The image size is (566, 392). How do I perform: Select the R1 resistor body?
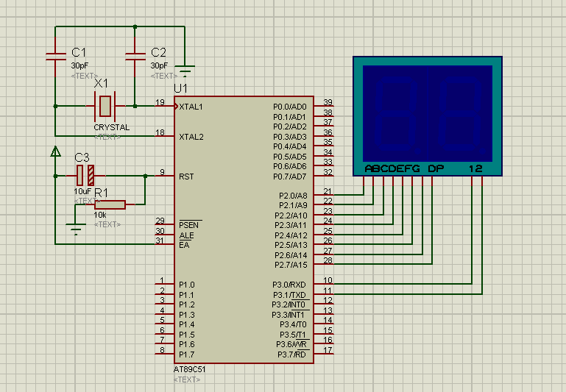pos(110,204)
